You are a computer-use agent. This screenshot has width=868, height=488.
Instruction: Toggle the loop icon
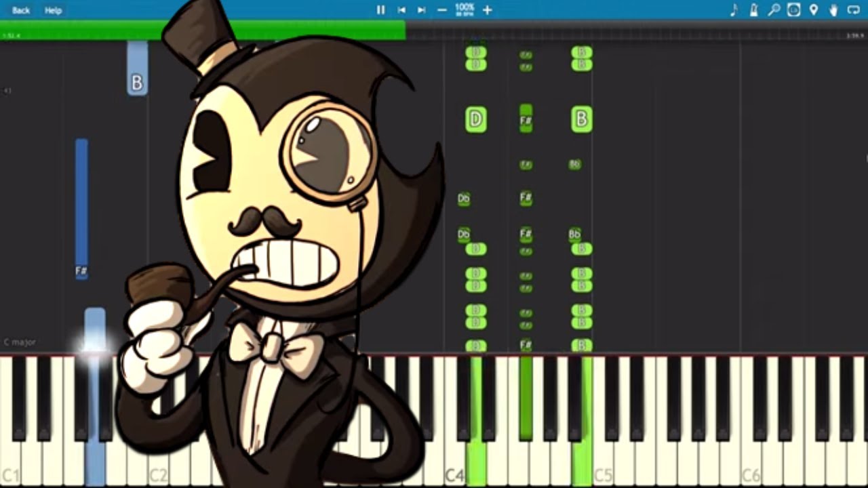point(854,9)
